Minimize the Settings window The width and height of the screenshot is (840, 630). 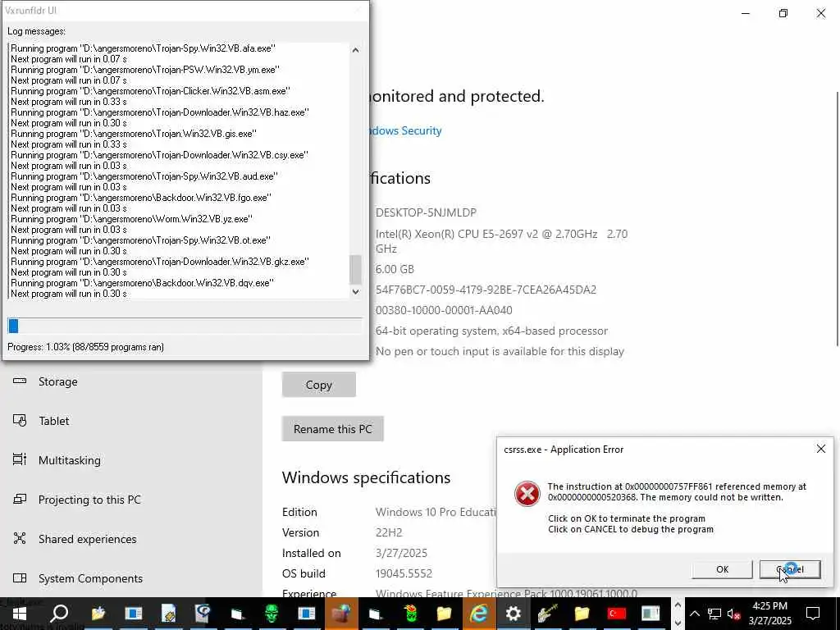(x=745, y=13)
